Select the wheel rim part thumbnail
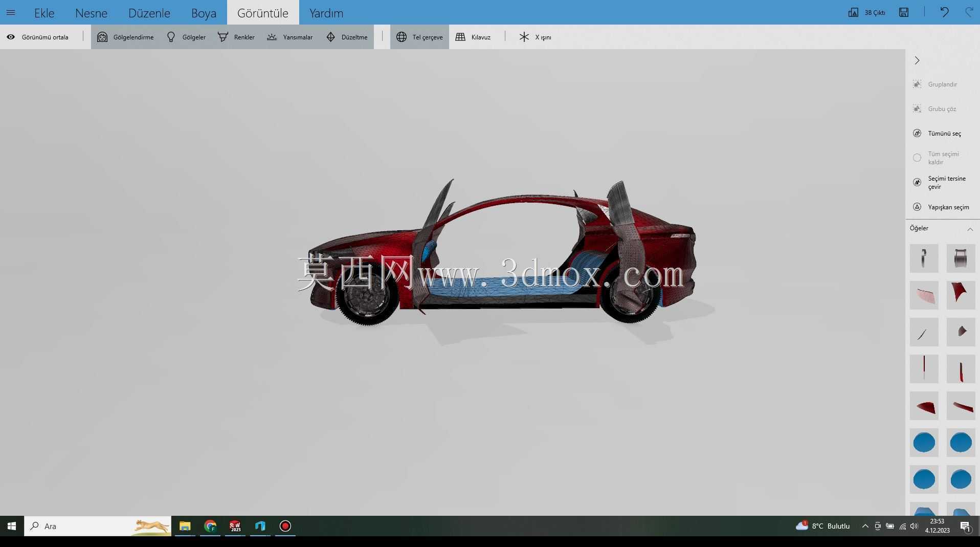The width and height of the screenshot is (980, 547). 961,258
